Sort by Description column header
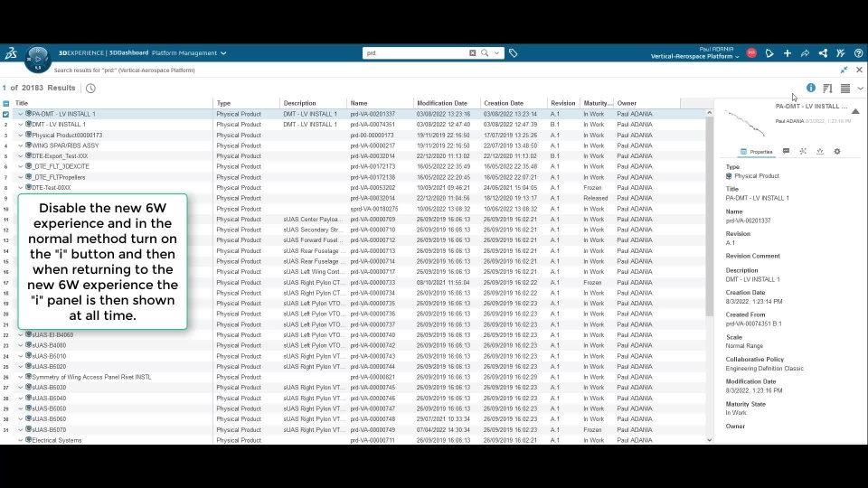The width and height of the screenshot is (868, 488). coord(299,103)
